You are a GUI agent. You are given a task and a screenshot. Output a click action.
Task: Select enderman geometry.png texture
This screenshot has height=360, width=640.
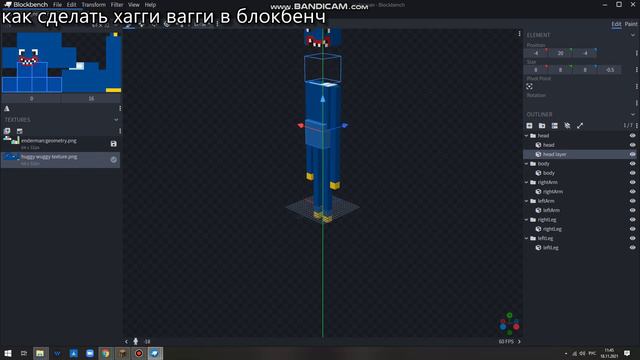click(x=61, y=144)
